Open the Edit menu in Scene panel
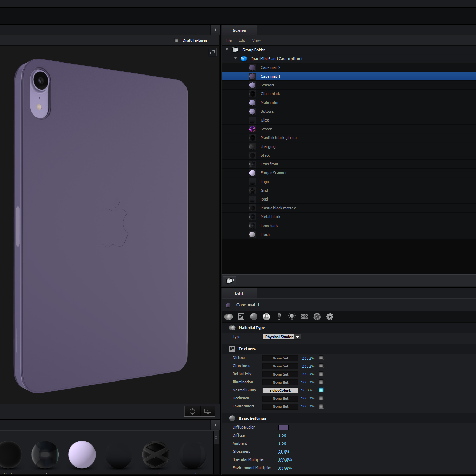The width and height of the screenshot is (476, 476). (x=242, y=41)
